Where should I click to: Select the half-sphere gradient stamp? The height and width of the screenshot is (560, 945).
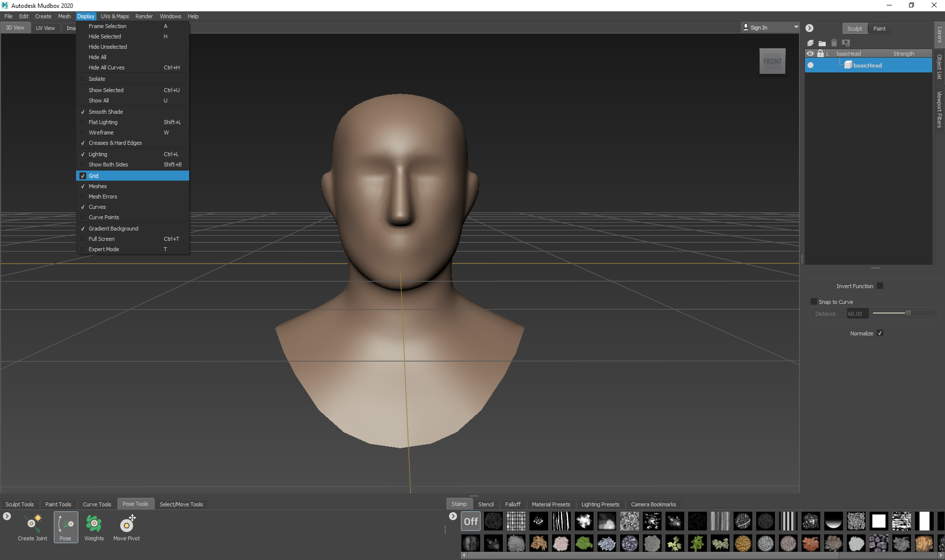(x=834, y=521)
